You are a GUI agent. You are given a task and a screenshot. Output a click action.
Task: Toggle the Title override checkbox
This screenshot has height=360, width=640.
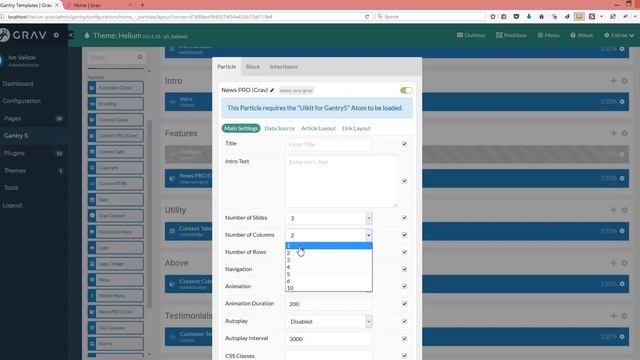404,144
